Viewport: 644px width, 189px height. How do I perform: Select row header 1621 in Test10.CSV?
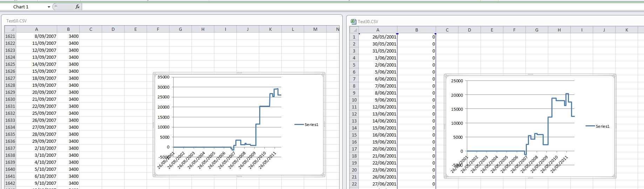click(x=10, y=36)
